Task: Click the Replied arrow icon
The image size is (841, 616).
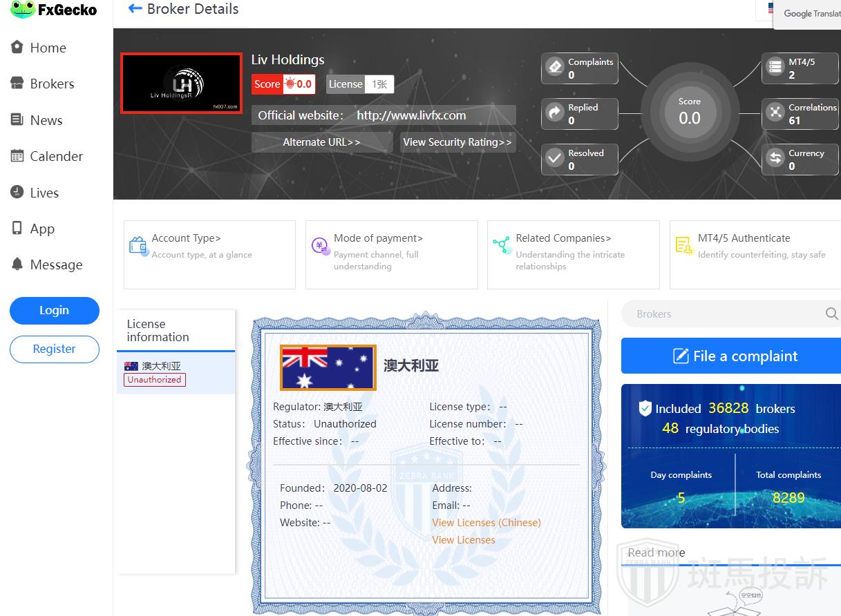Action: click(x=555, y=113)
